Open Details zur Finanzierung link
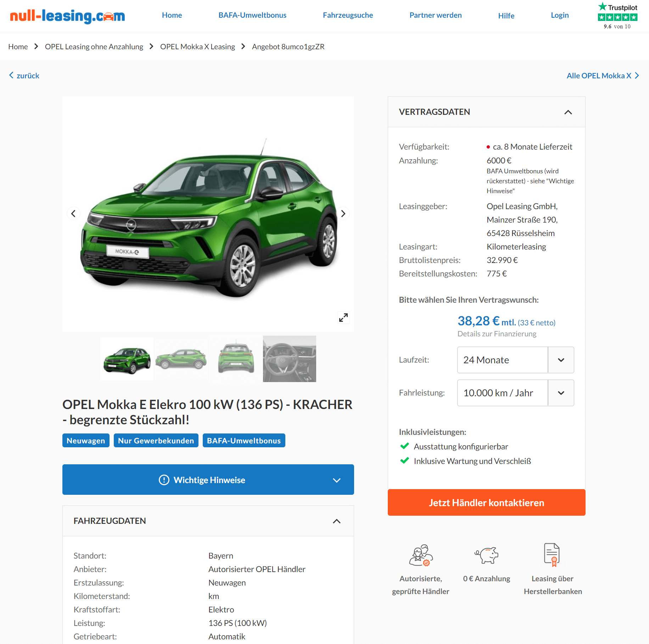649x644 pixels. point(497,334)
